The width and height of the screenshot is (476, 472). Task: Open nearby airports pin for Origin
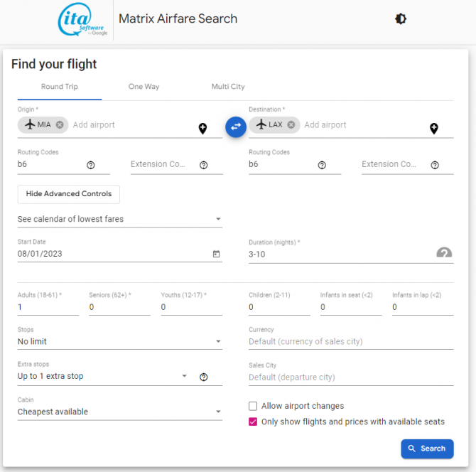pyautogui.click(x=202, y=129)
